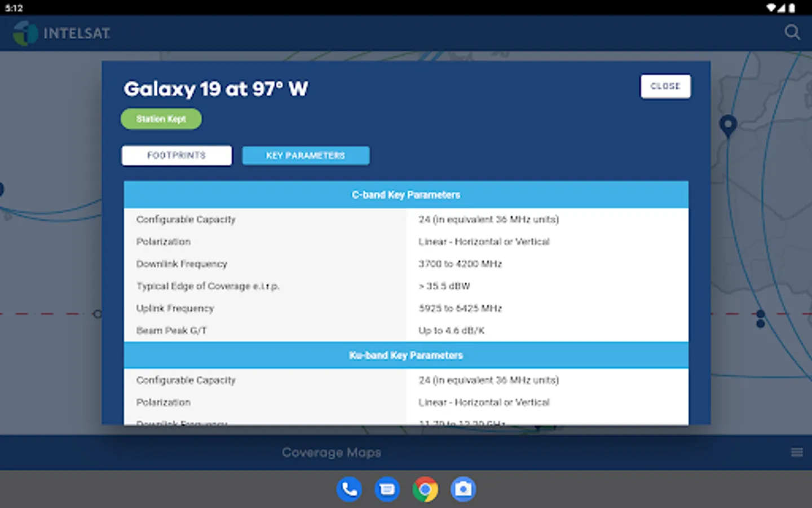
Task: Click the Intelsat wordmark in header
Action: point(77,33)
